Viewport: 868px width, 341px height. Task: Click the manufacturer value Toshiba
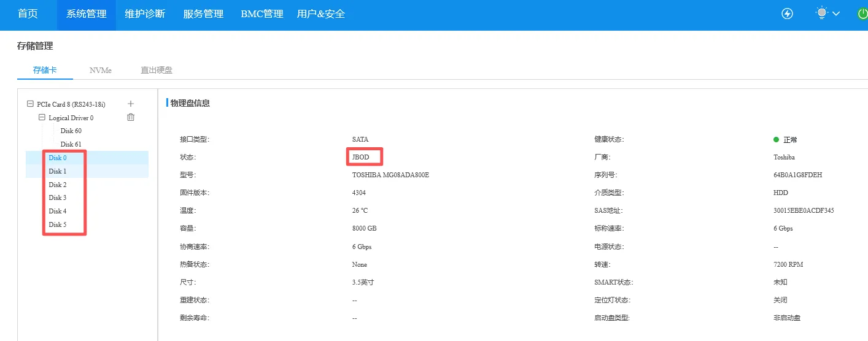[x=784, y=157]
